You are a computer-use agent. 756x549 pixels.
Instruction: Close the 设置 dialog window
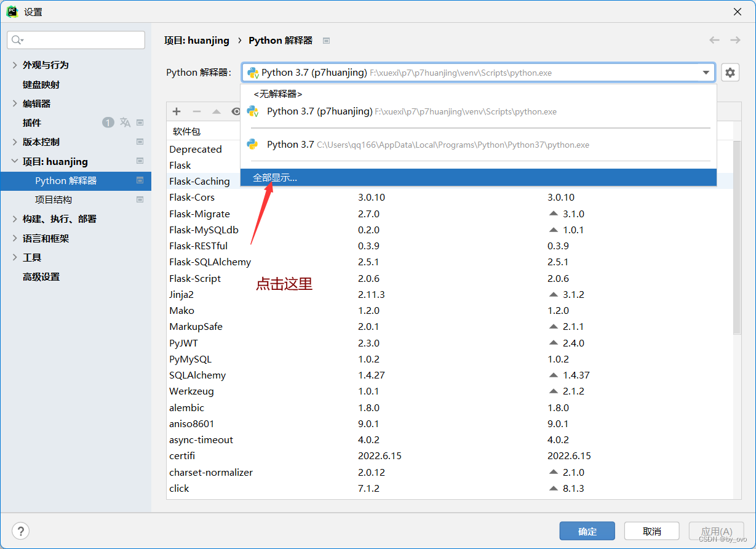pos(738,12)
